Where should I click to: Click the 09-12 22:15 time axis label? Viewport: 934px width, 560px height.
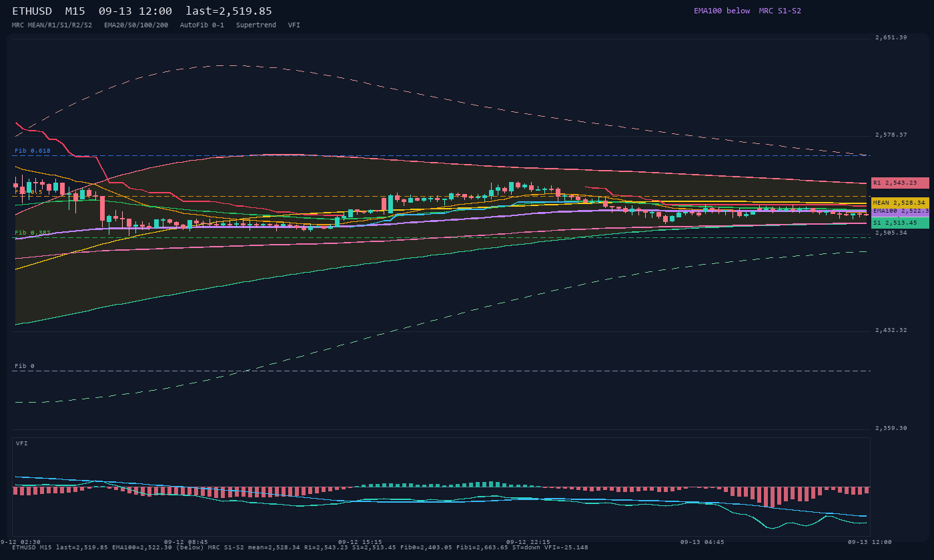(x=528, y=542)
